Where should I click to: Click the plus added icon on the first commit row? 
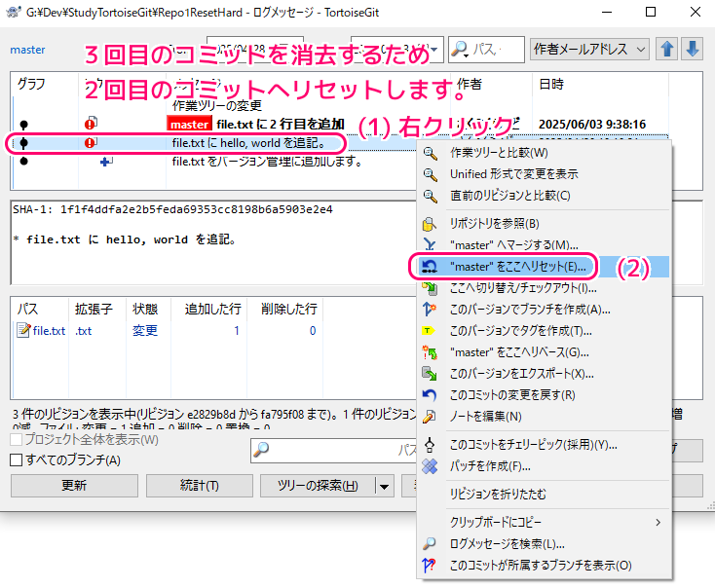pos(106,162)
